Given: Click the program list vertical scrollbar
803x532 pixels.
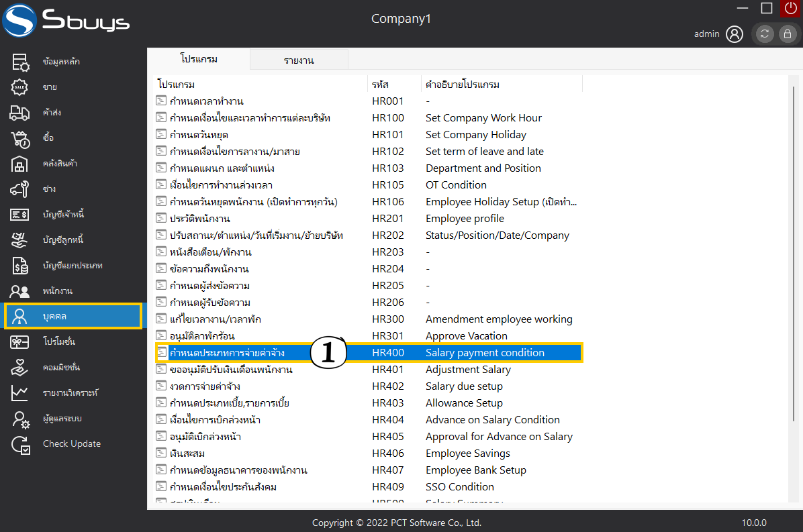Looking at the screenshot, I should (796, 268).
